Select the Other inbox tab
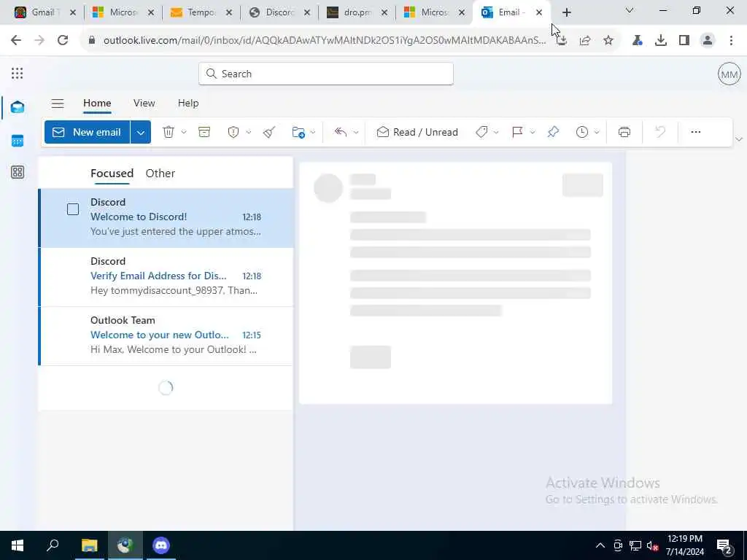The image size is (747, 560). point(160,174)
